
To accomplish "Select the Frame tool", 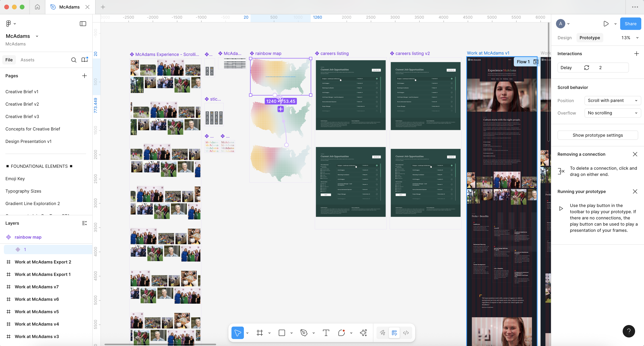I will click(x=260, y=333).
